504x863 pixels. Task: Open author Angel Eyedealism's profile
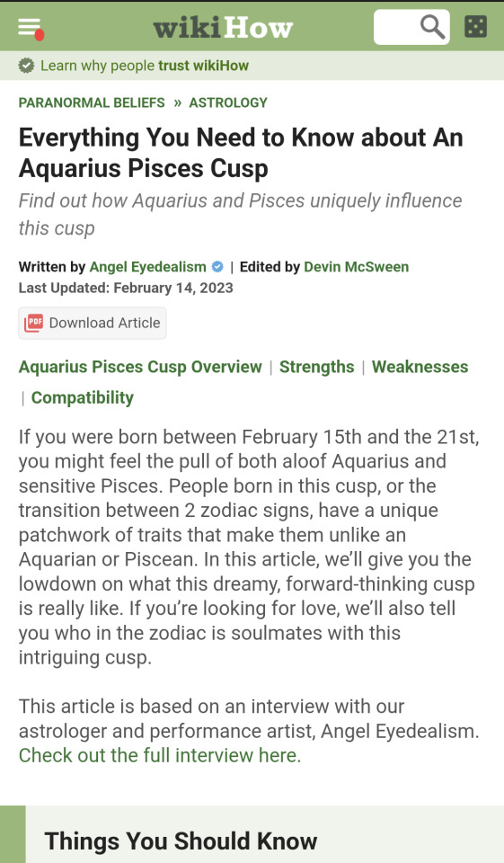pos(148,267)
